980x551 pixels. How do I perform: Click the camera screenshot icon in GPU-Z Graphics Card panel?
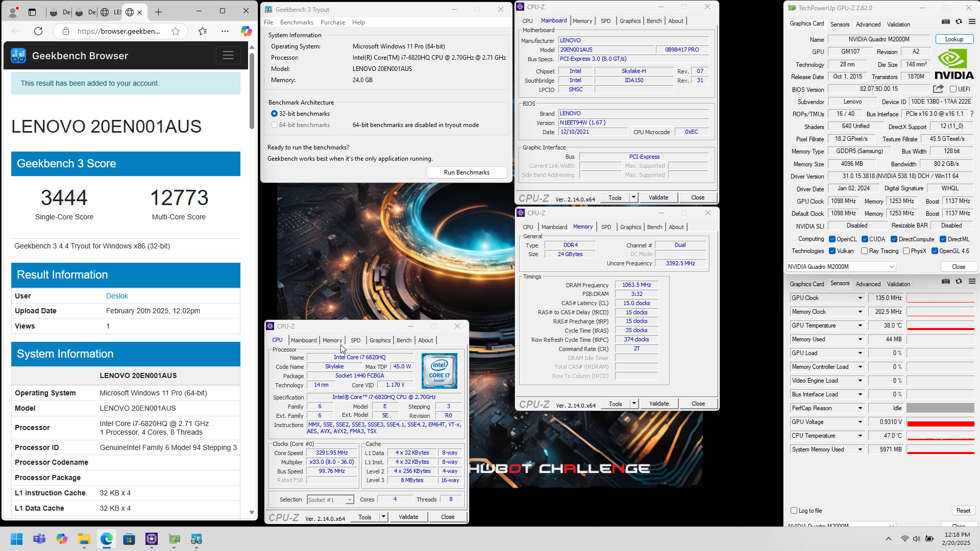[946, 22]
